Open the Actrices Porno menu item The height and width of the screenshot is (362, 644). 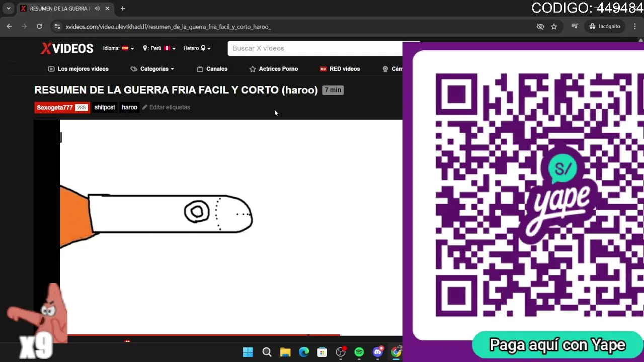[274, 69]
